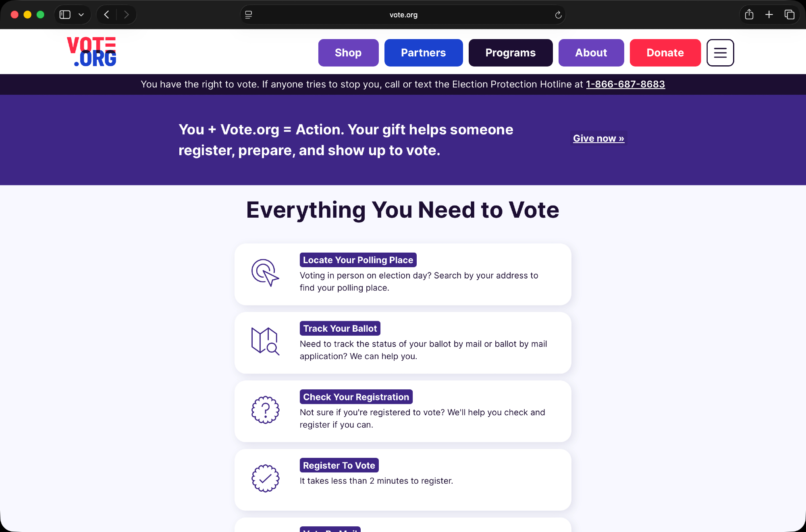This screenshot has width=806, height=532.
Task: Click the Give now link
Action: click(598, 138)
